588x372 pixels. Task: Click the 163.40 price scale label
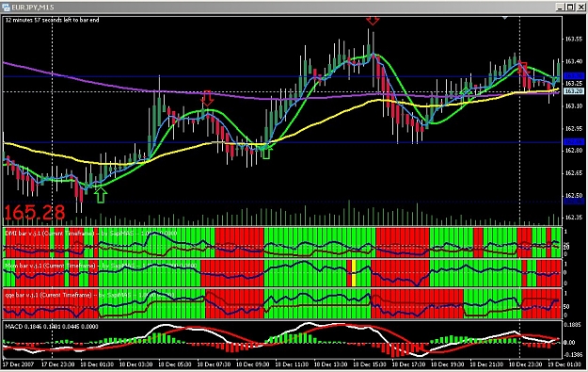(x=574, y=61)
